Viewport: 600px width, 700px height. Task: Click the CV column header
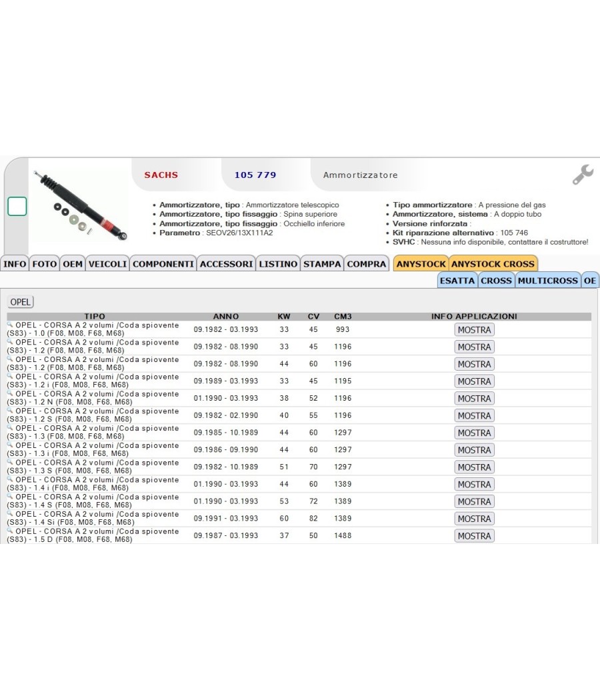coord(313,316)
